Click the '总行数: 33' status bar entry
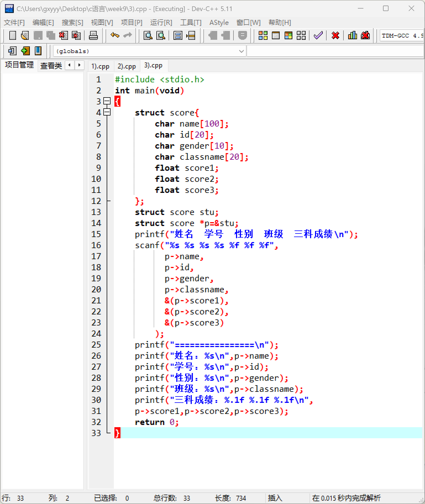The image size is (425, 504). point(172,498)
